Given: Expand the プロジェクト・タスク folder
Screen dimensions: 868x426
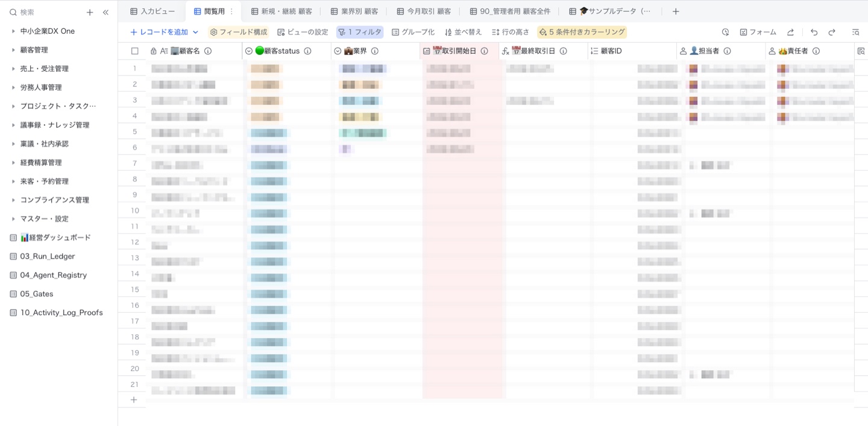Looking at the screenshot, I should click(13, 106).
